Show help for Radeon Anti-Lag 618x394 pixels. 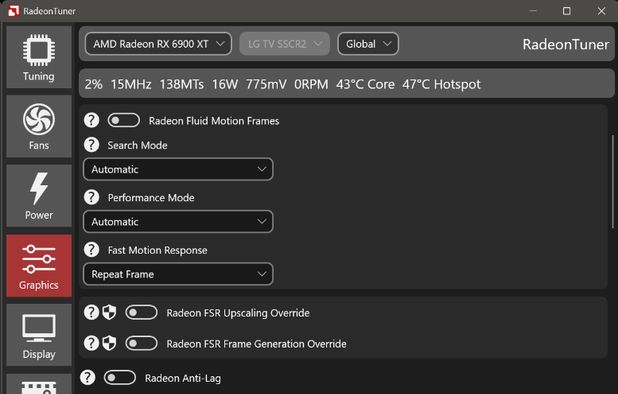click(87, 378)
